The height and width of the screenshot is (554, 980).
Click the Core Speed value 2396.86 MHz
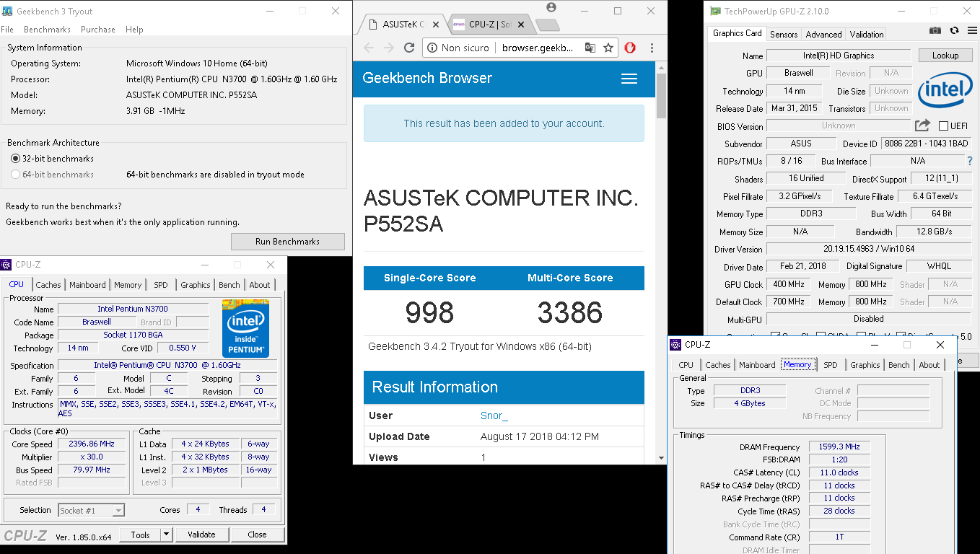click(x=92, y=444)
